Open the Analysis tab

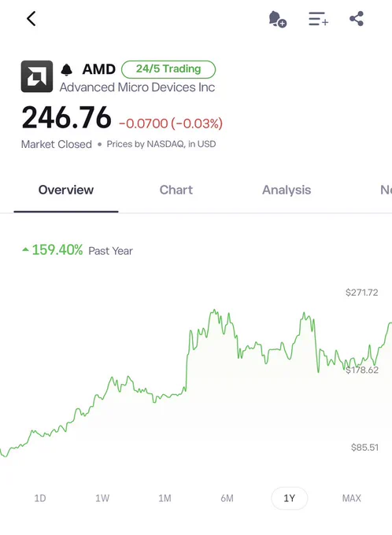287,190
